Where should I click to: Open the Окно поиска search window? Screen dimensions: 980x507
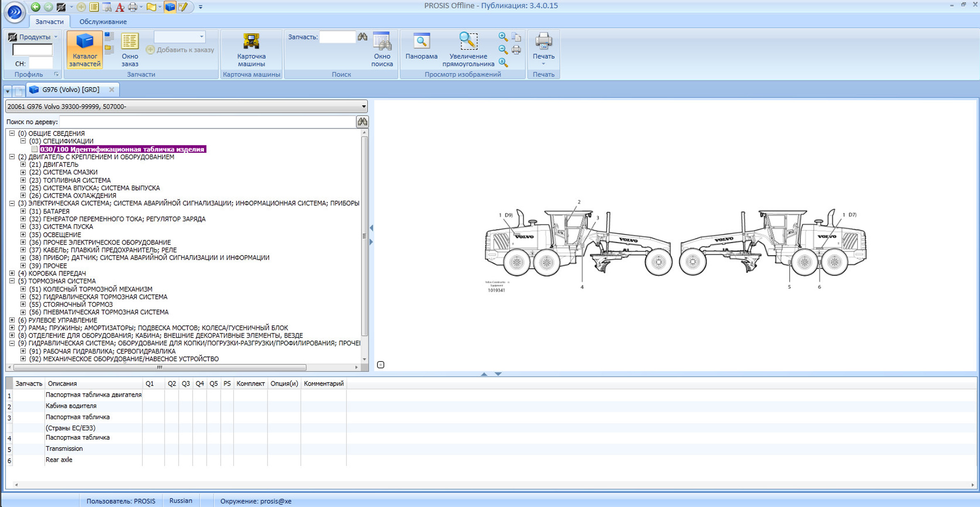[382, 49]
